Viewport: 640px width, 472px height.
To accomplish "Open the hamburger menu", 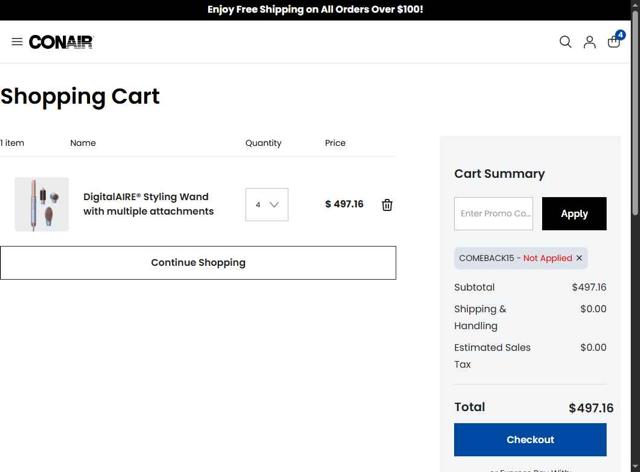I will (x=17, y=42).
